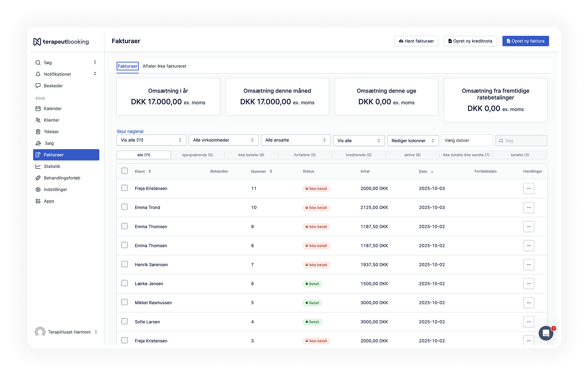
Task: Select the Sofie Larsen row checkbox
Action: (124, 321)
